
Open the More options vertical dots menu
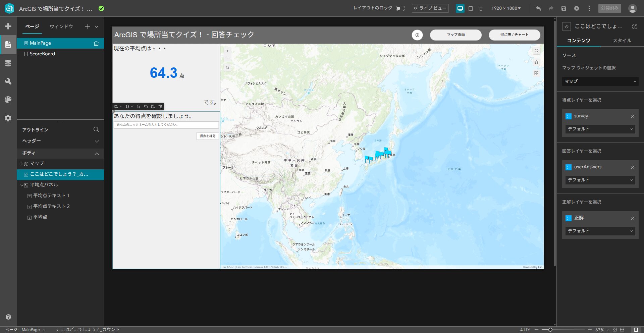(589, 8)
